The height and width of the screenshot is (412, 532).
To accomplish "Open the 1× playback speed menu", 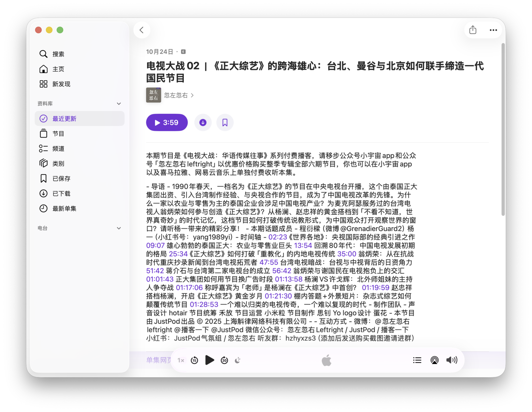I will click(181, 360).
